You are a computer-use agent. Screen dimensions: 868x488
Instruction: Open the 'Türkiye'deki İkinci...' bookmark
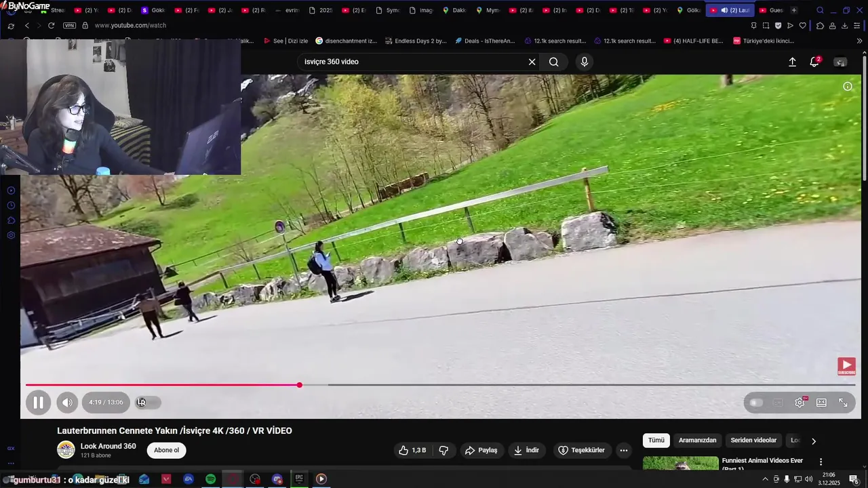point(764,41)
